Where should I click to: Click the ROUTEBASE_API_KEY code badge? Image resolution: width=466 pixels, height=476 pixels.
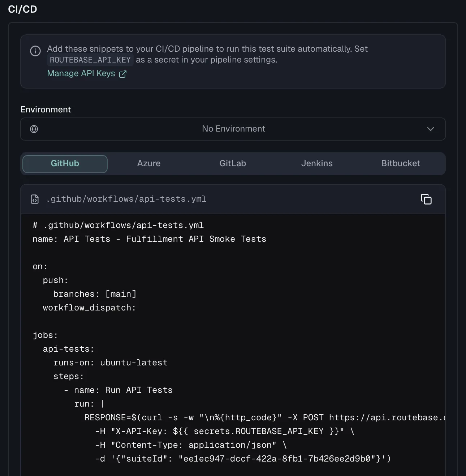[90, 60]
